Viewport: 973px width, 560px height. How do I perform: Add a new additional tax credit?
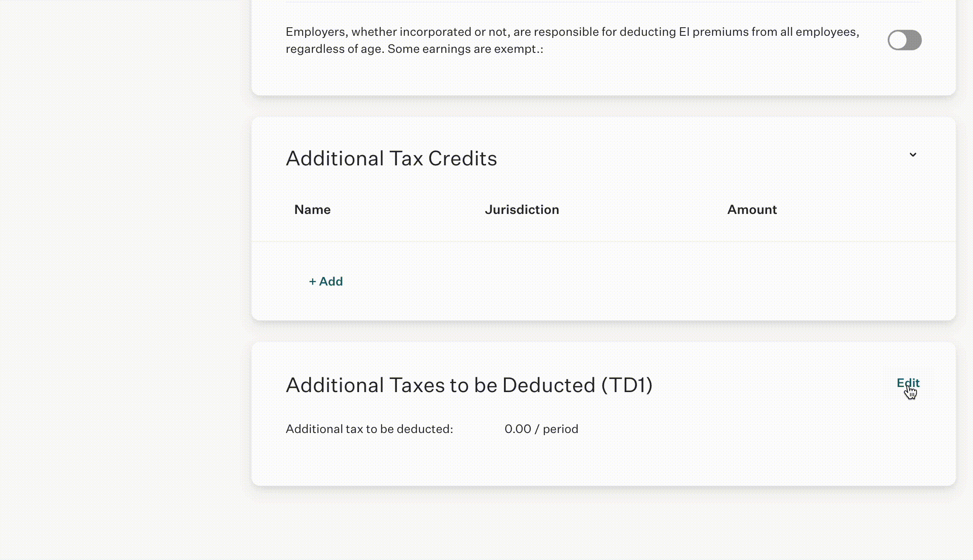tap(326, 281)
